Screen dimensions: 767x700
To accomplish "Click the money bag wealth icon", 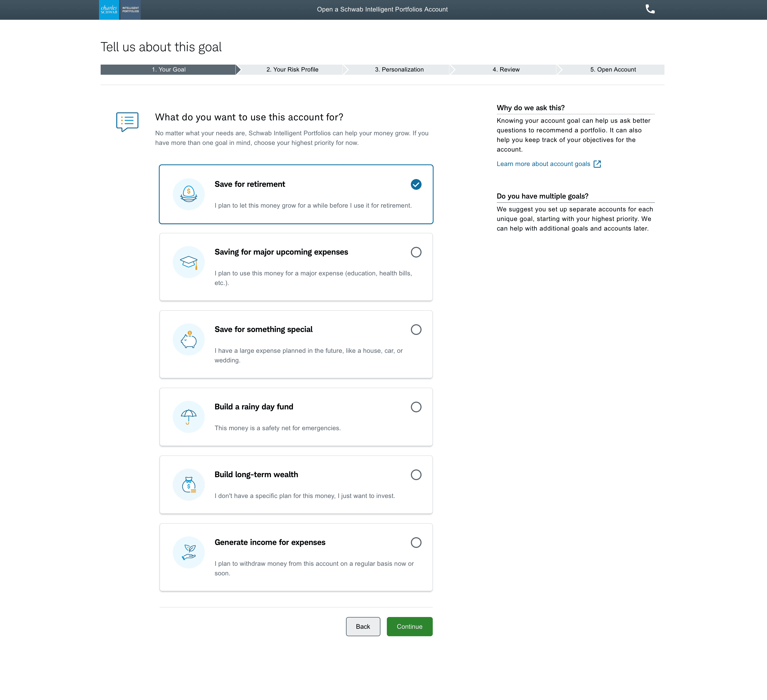I will [x=189, y=484].
